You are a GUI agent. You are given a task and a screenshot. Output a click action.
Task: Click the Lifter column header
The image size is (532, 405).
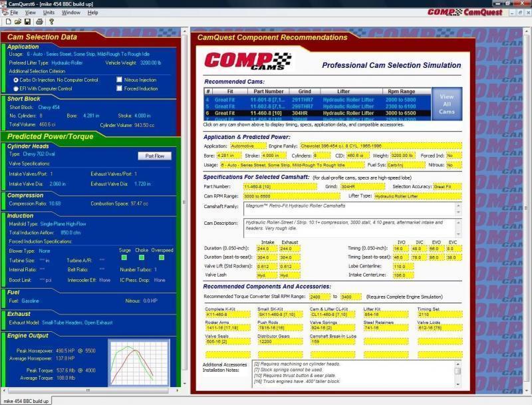tap(343, 92)
